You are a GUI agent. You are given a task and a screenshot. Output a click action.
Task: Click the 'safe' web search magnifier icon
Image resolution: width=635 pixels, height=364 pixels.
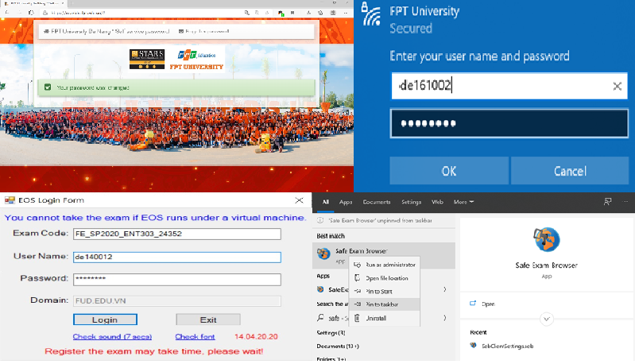(x=320, y=318)
